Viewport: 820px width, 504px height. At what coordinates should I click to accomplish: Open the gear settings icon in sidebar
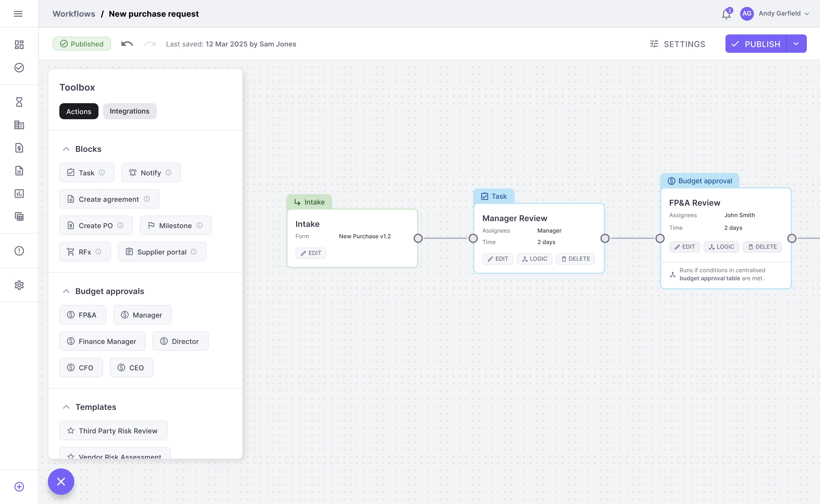pos(19,285)
